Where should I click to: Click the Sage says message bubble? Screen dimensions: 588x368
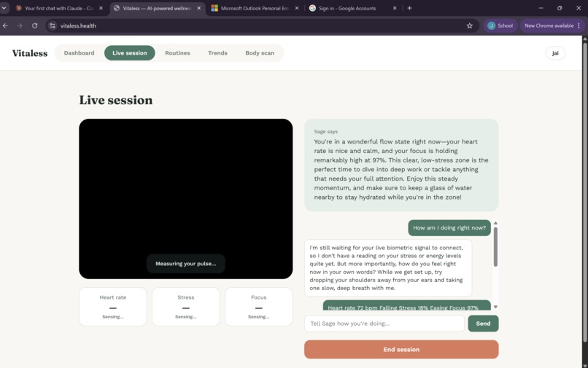coord(401,165)
